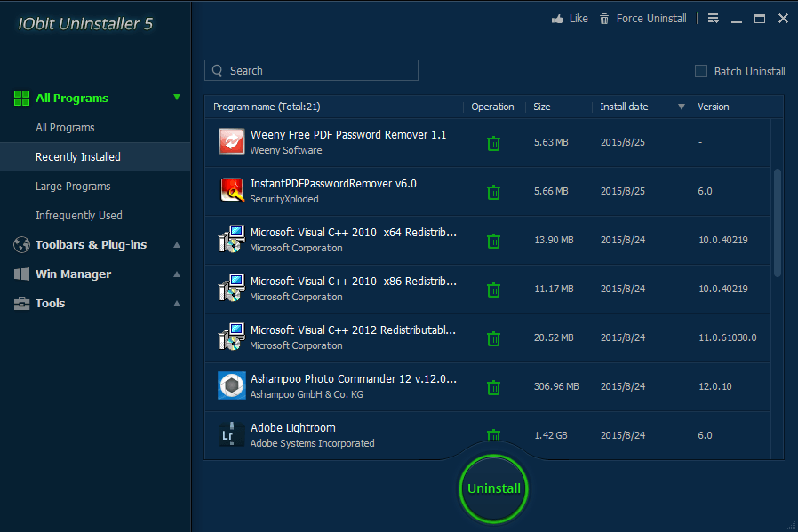Screen dimensions: 798x532
Task: Click the 5.63 MB size value
Action: pos(551,142)
